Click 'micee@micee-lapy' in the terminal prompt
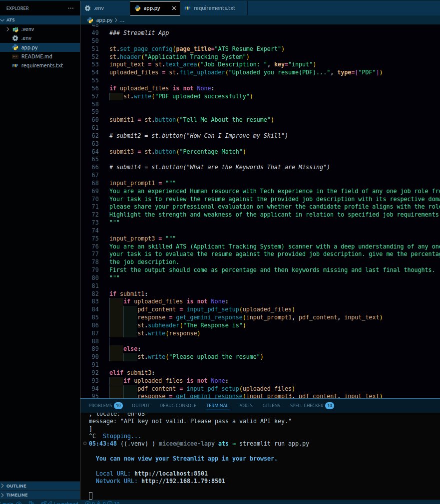Screen dimensions: 440x504 point(187,444)
